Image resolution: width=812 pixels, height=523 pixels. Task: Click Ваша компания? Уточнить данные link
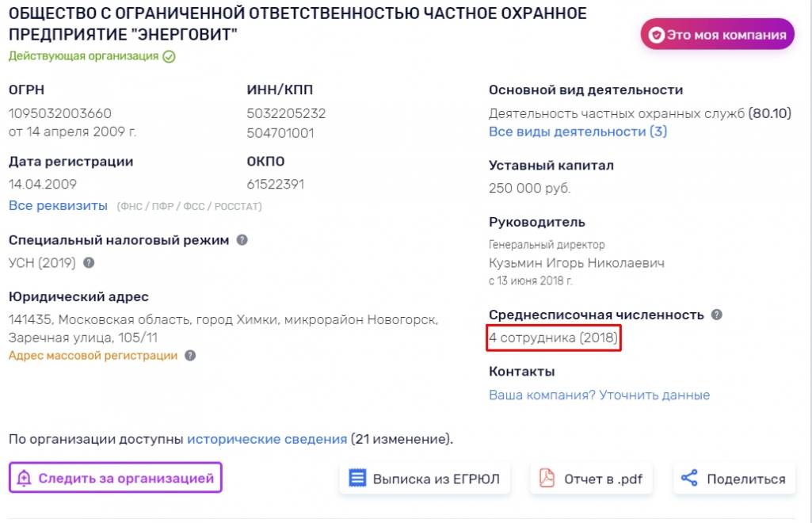pyautogui.click(x=599, y=395)
